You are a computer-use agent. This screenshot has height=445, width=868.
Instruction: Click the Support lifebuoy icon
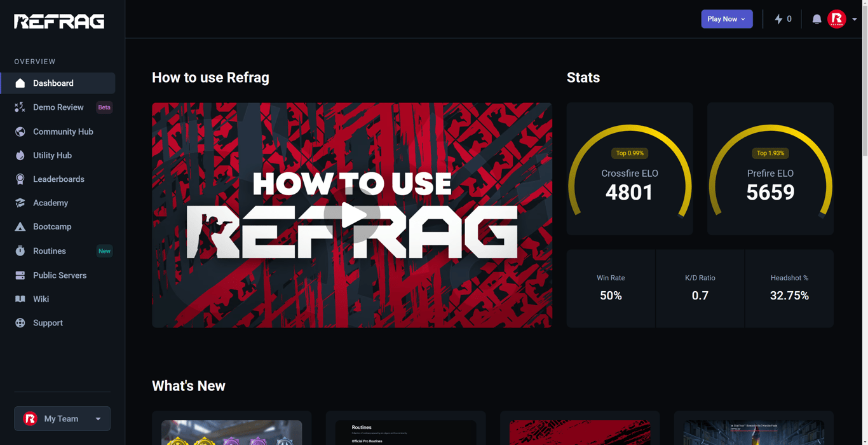20,323
